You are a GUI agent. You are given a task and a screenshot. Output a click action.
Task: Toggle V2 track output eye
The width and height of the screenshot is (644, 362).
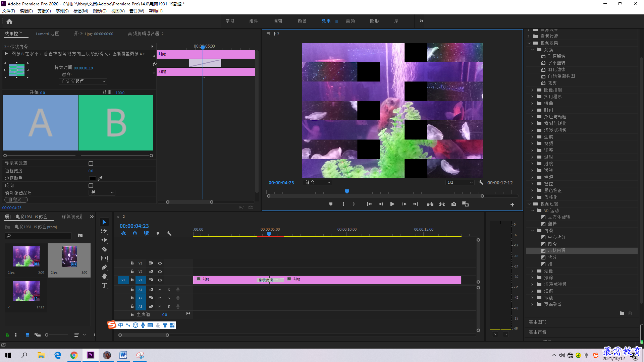click(160, 272)
